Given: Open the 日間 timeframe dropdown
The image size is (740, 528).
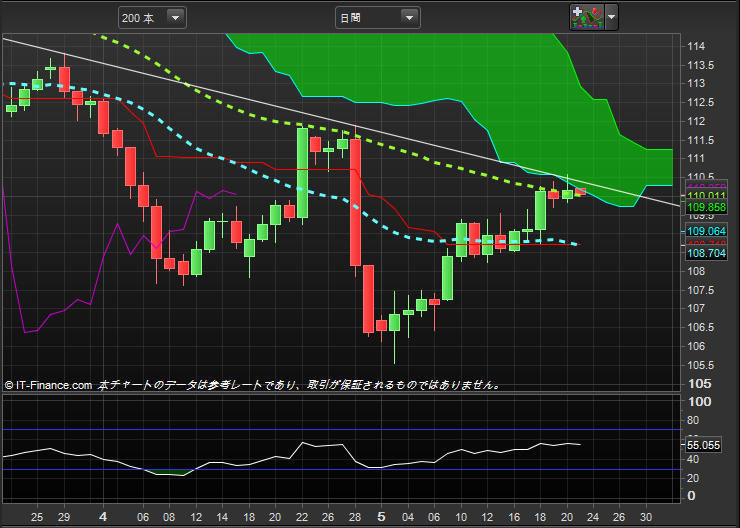Looking at the screenshot, I should point(378,18).
